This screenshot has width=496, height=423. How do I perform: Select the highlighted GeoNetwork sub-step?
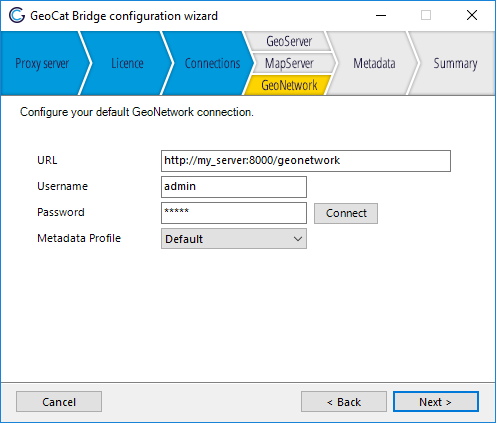[x=289, y=85]
